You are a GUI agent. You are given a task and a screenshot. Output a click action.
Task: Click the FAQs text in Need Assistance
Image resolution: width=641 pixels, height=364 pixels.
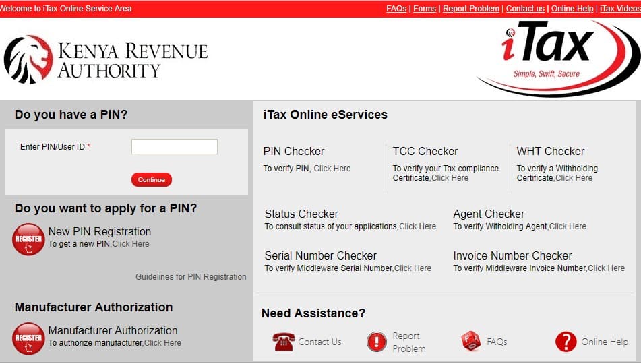[497, 342]
